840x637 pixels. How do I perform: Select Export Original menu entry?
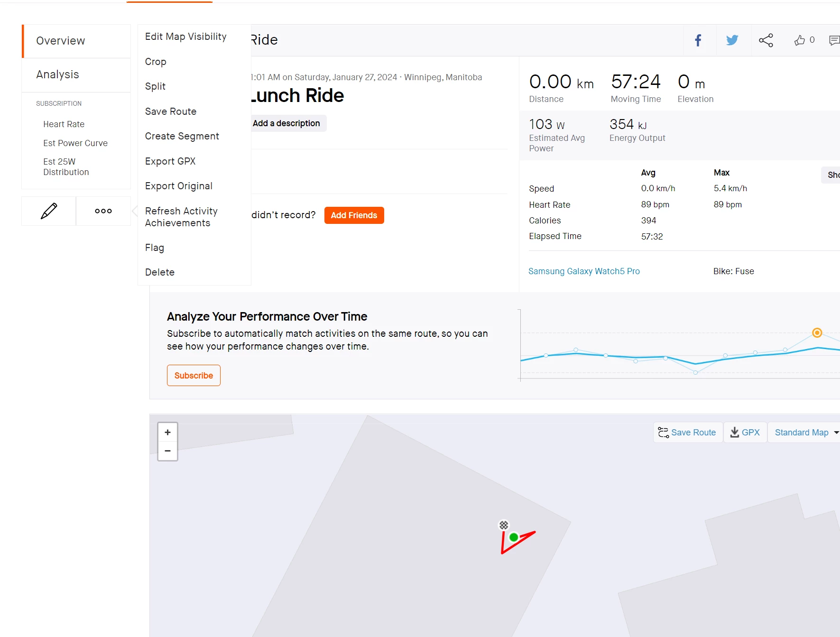pyautogui.click(x=179, y=186)
